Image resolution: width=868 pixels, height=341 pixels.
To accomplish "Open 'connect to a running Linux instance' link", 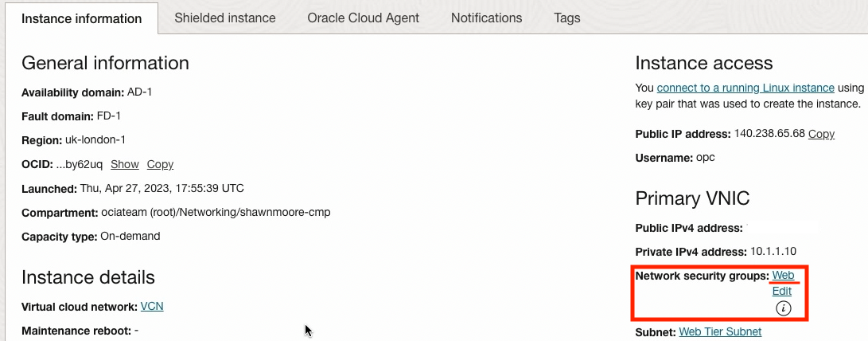I will tap(745, 88).
